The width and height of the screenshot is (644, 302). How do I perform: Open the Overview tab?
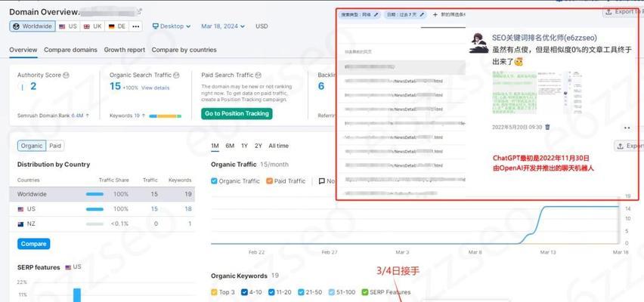coord(23,50)
